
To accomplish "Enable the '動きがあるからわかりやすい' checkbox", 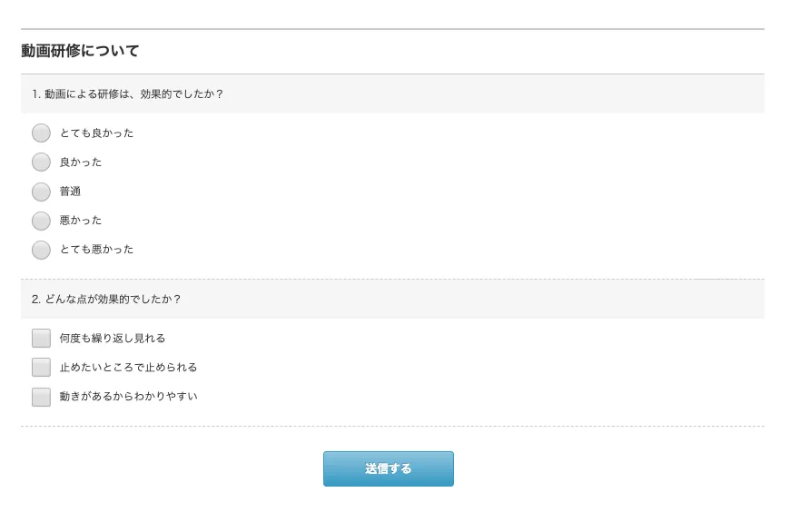I will pyautogui.click(x=41, y=397).
